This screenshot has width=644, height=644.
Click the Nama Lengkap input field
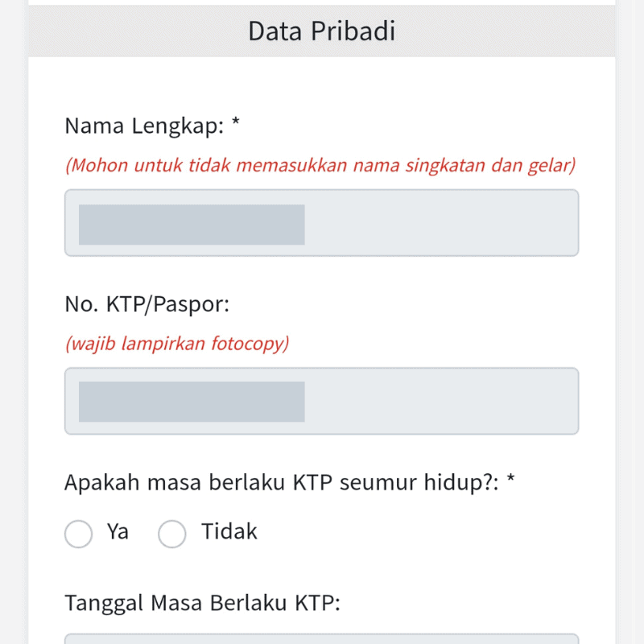(x=322, y=223)
